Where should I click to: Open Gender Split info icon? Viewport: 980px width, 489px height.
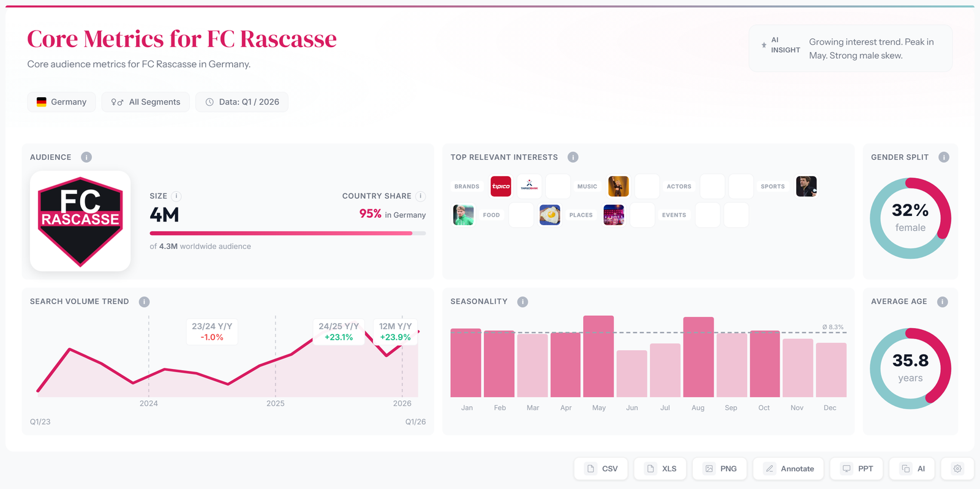tap(944, 157)
